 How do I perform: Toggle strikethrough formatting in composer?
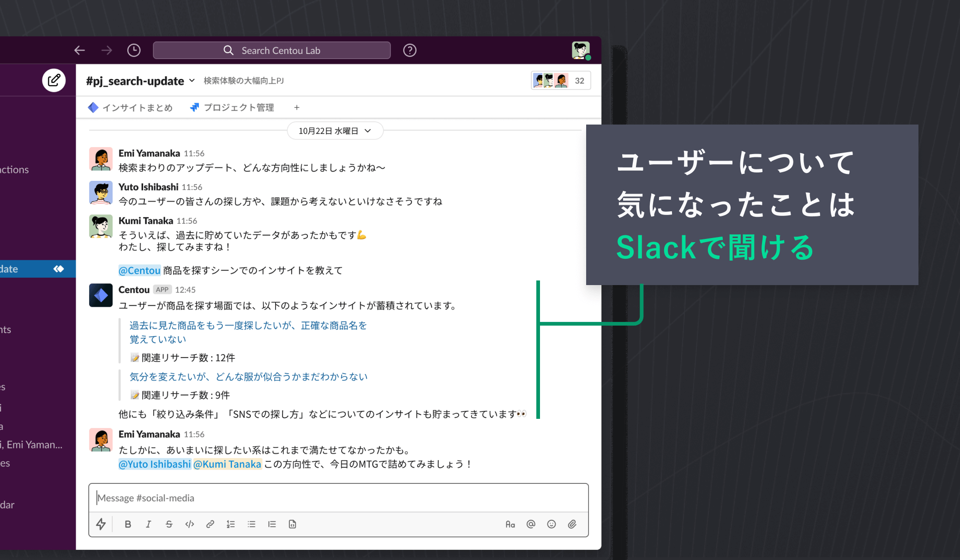click(x=169, y=524)
